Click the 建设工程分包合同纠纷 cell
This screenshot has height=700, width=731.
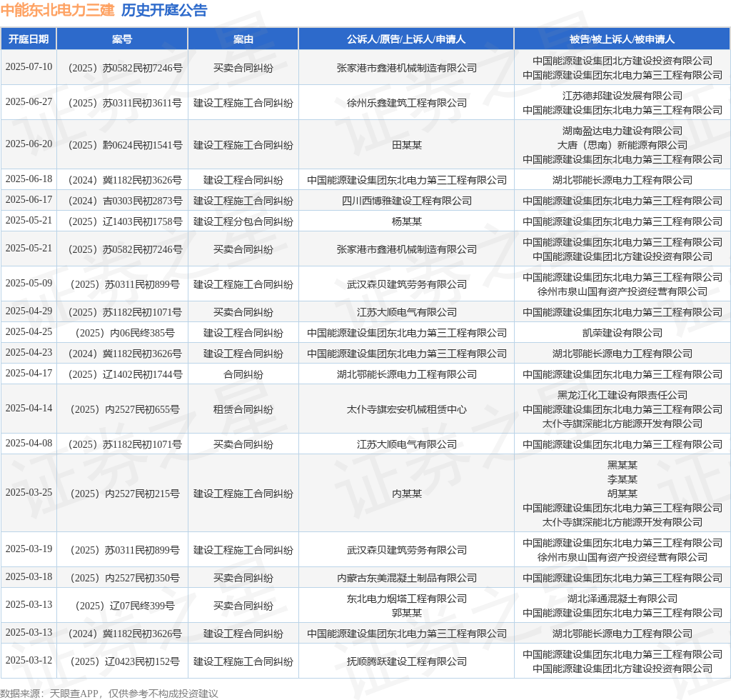[243, 221]
